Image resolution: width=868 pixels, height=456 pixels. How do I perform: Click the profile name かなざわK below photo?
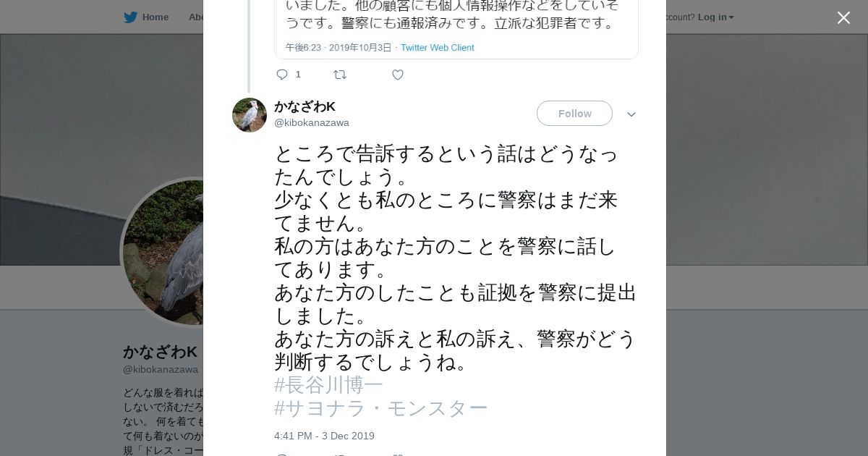point(160,352)
